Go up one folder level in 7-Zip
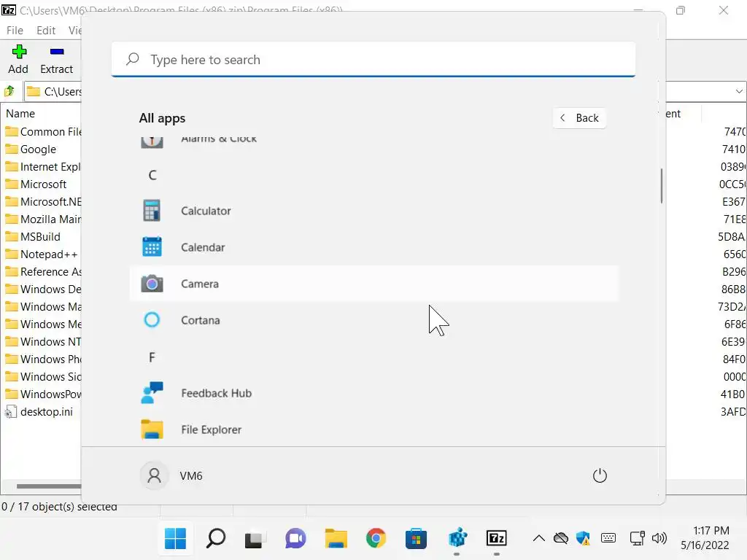747x560 pixels. pos(9,91)
